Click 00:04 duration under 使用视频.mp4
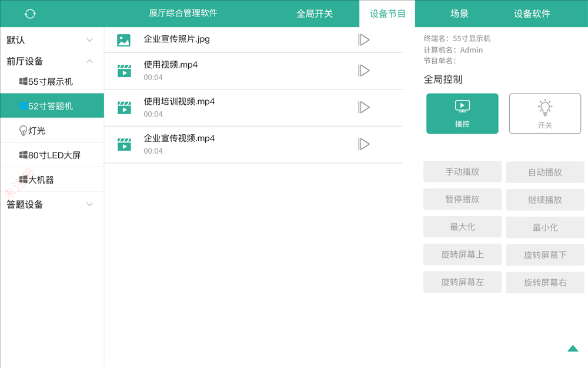Screen dimensions: 588x368 (x=153, y=77)
